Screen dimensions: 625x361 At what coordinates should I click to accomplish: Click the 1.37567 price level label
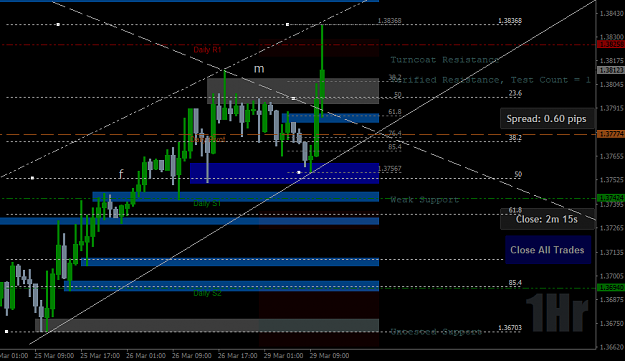point(389,169)
